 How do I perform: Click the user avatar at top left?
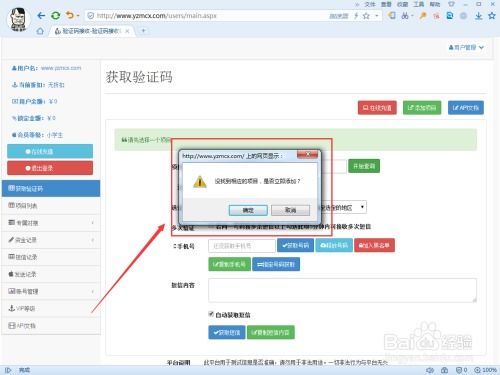pos(18,19)
